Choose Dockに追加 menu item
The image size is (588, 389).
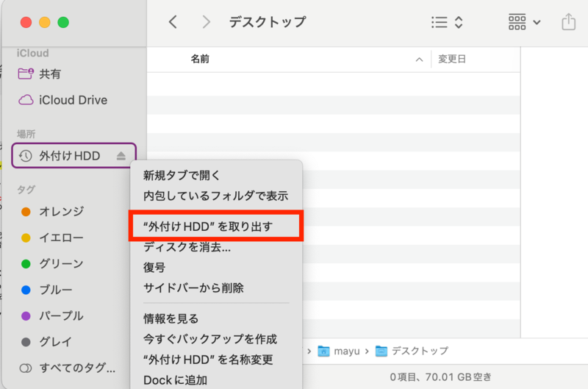(216, 380)
